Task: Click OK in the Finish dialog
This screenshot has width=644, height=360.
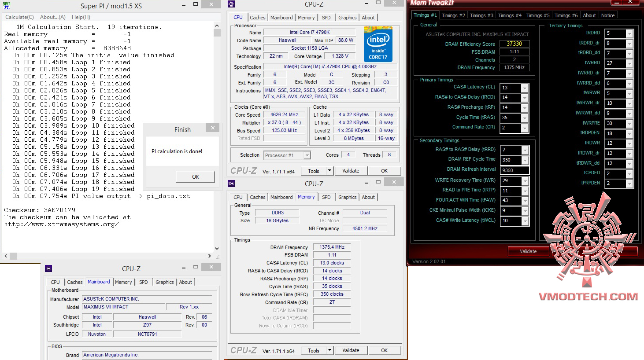Action: pos(196,177)
